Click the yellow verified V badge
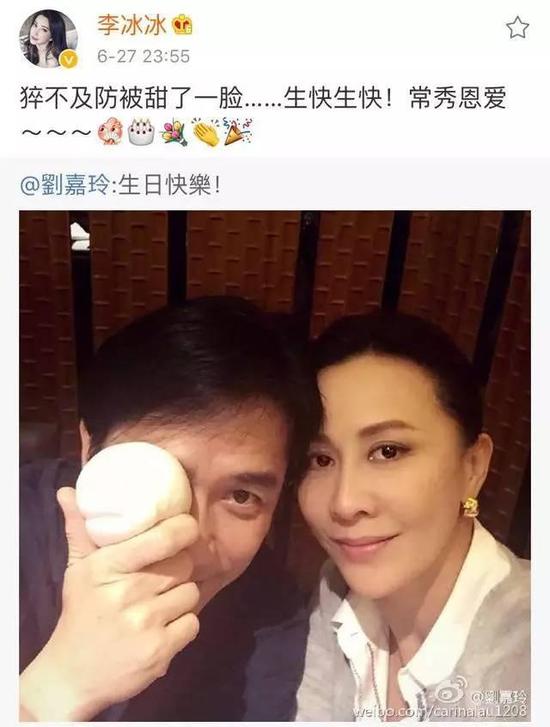Image resolution: width=550 pixels, height=727 pixels. click(x=69, y=60)
